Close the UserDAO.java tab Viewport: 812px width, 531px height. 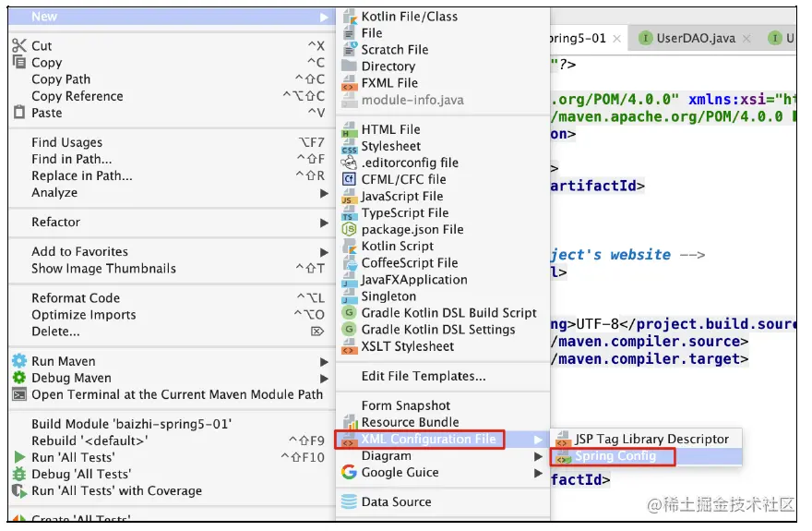pos(746,39)
